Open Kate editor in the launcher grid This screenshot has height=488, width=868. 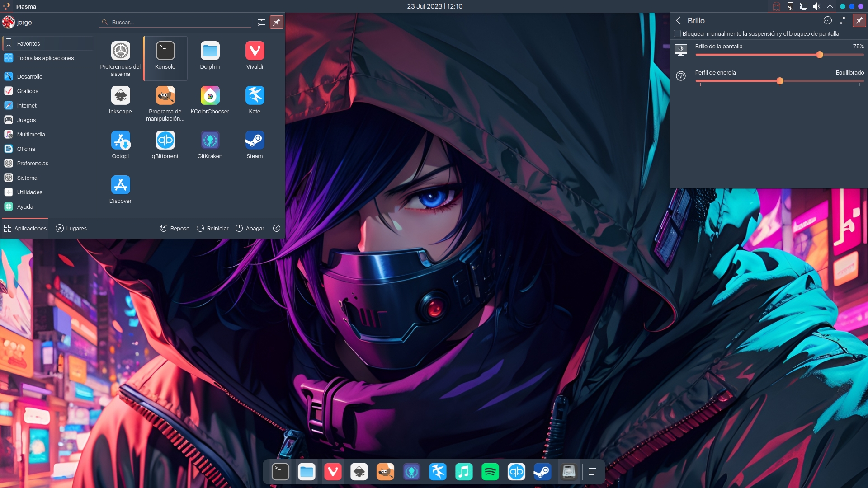click(255, 103)
